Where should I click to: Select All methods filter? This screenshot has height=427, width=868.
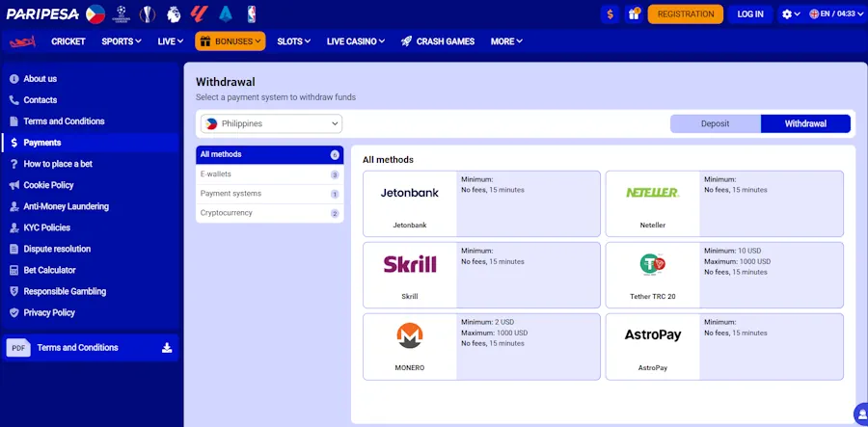click(270, 155)
